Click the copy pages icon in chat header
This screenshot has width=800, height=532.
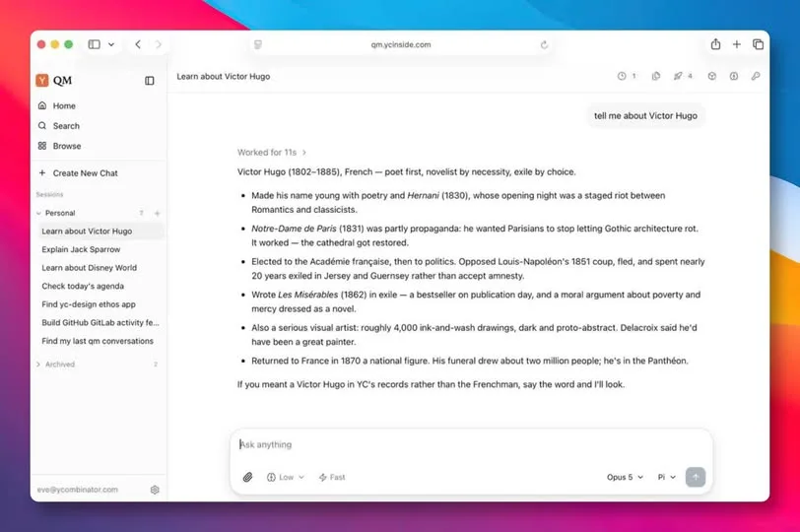(x=655, y=76)
